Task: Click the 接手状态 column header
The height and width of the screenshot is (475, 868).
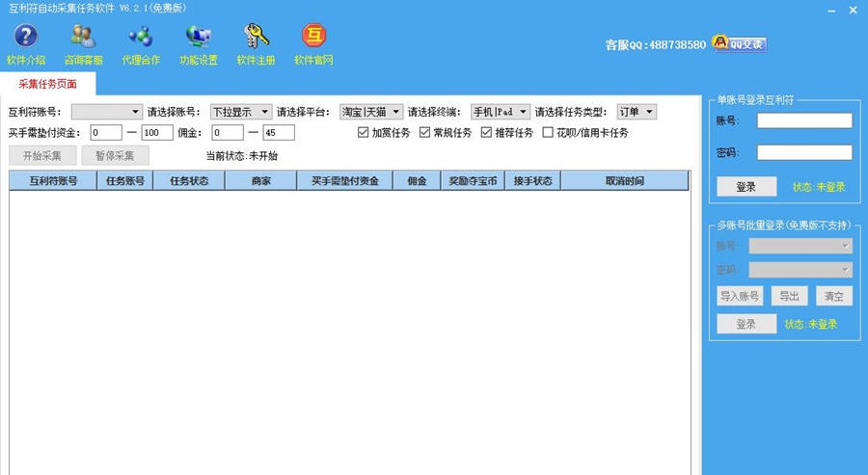Action: coord(532,181)
